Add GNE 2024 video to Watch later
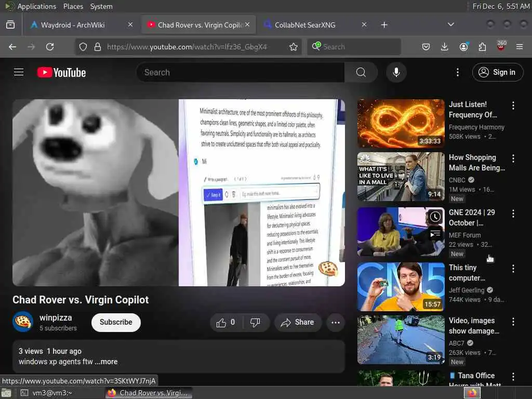 pyautogui.click(x=435, y=217)
